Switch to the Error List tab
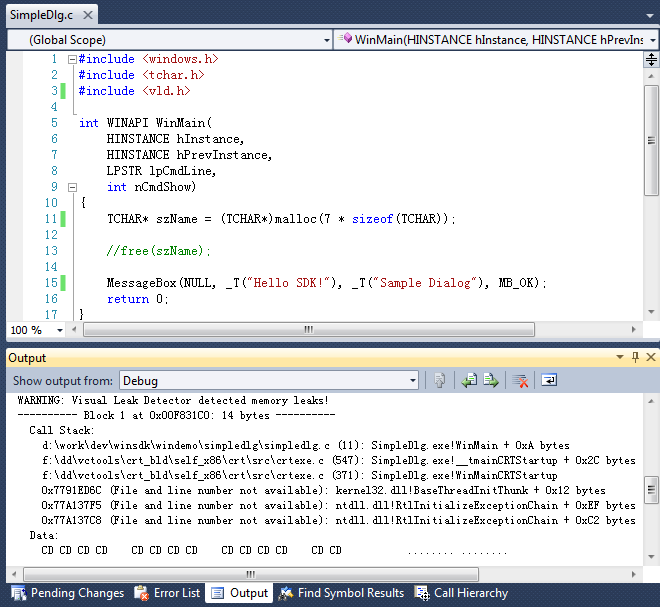 tap(167, 593)
